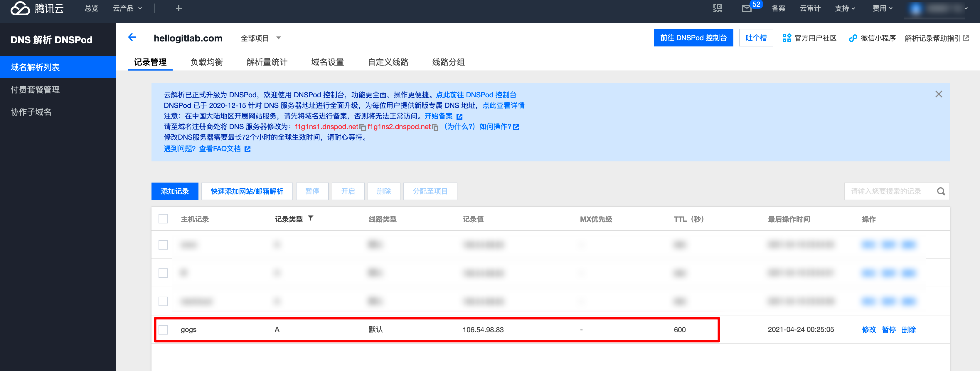This screenshot has height=371, width=980.
Task: Select 域名解析列表 in the sidebar
Action: click(58, 67)
